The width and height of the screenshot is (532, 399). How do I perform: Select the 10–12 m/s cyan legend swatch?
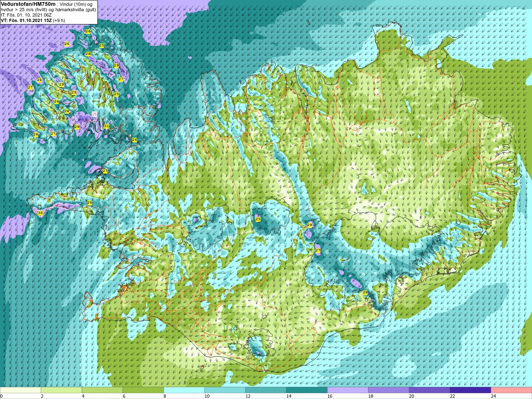pos(225,390)
